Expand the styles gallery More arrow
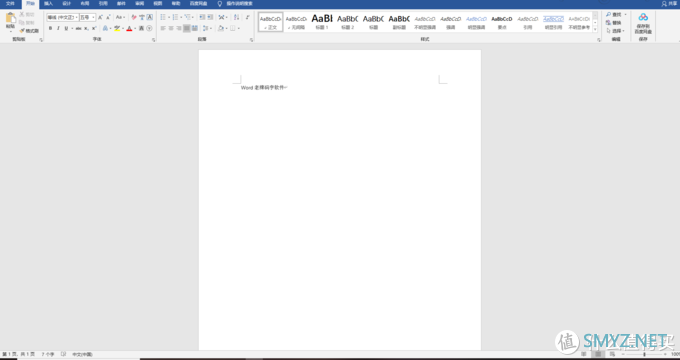This screenshot has width=680, height=360. tap(595, 29)
